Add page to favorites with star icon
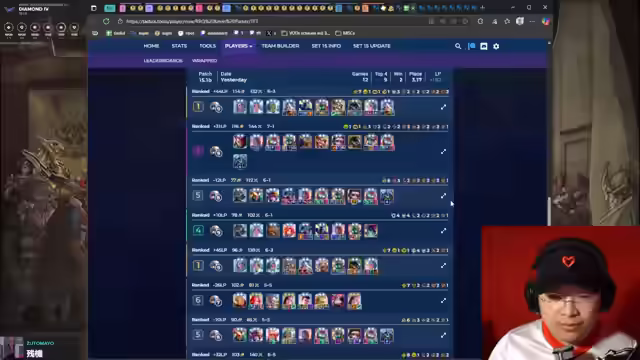The image size is (640, 360). pyautogui.click(x=507, y=21)
